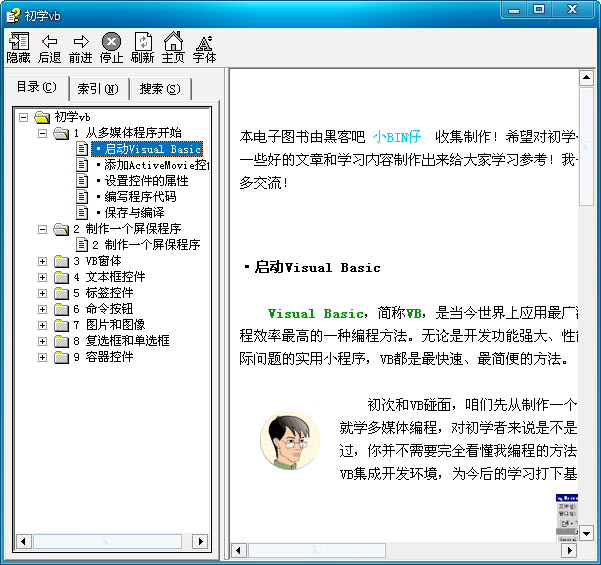The image size is (601, 565).
Task: Click content pane horizontal scrollbar thumb
Action: 317,550
